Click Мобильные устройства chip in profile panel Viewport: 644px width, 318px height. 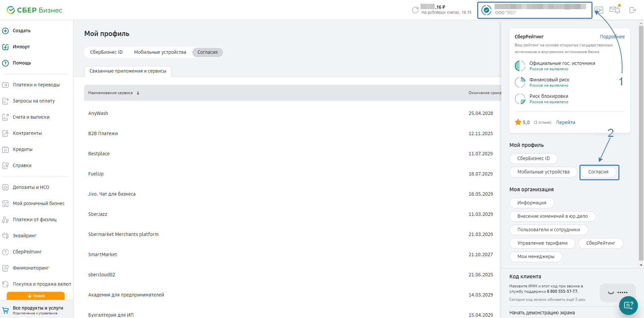click(544, 172)
